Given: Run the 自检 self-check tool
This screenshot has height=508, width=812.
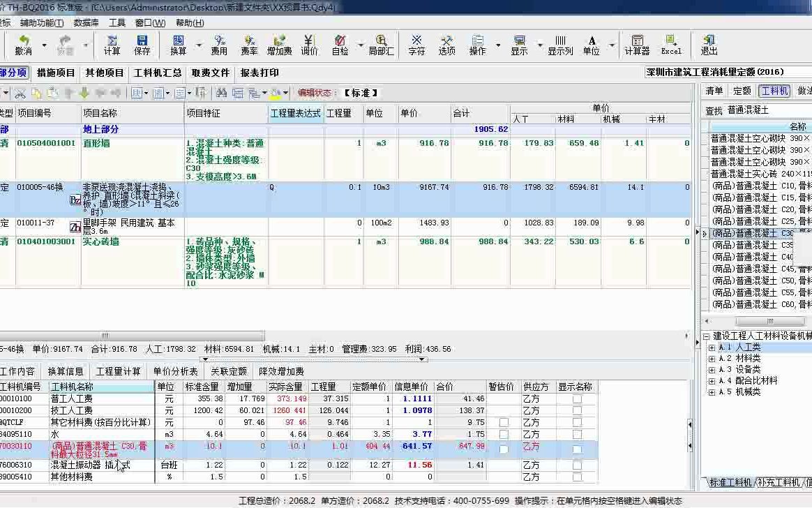Looking at the screenshot, I should point(340,45).
